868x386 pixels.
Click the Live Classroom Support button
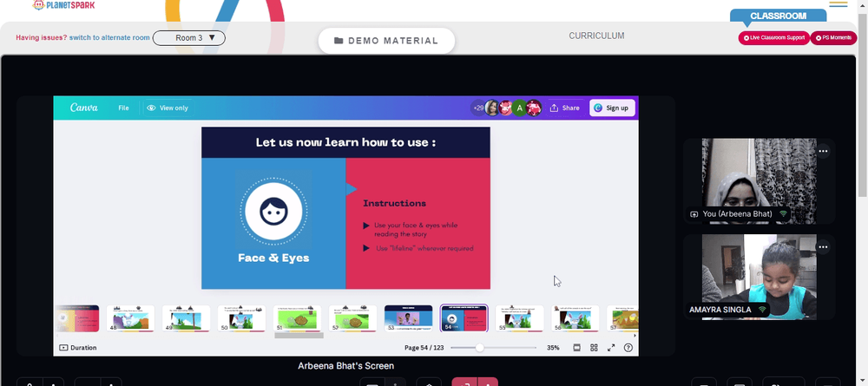point(773,37)
